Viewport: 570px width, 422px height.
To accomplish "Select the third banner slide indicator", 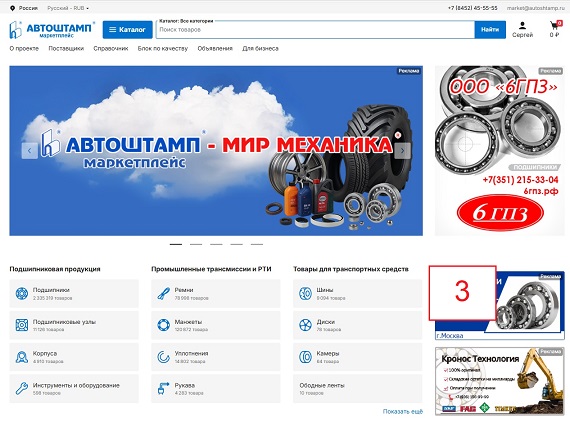I will click(x=216, y=244).
